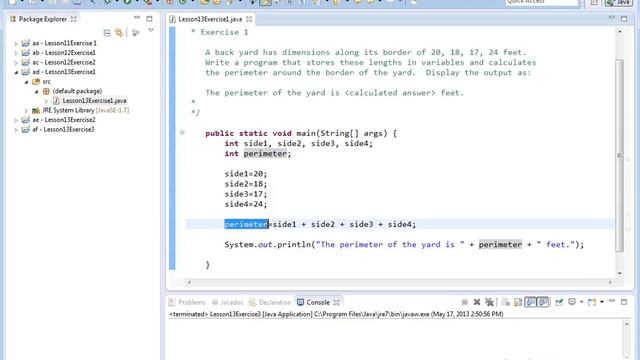Click the Lesson13Exercise1.java file icon in tree
This screenshot has width=640, height=360.
click(x=56, y=101)
